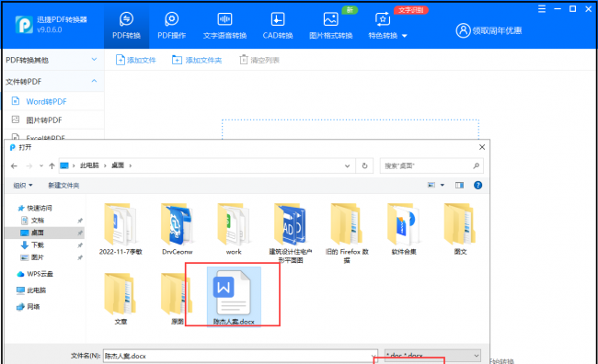Go up one folder level

coord(52,165)
